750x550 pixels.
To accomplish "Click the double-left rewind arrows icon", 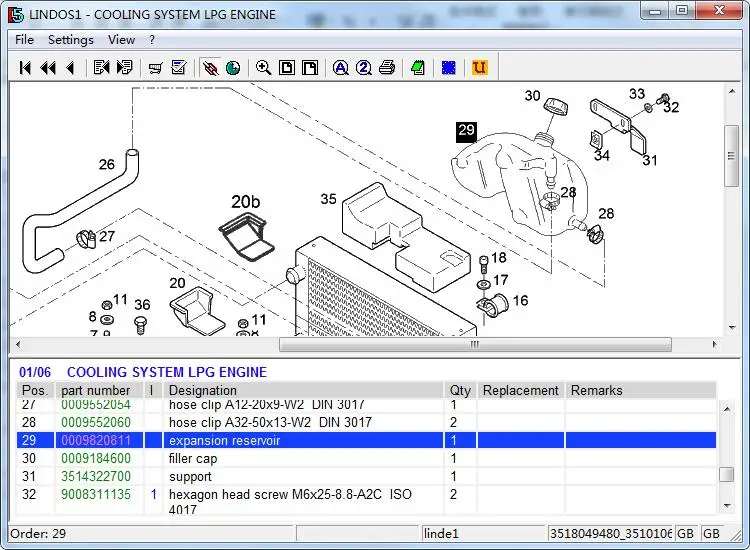I will pos(48,68).
